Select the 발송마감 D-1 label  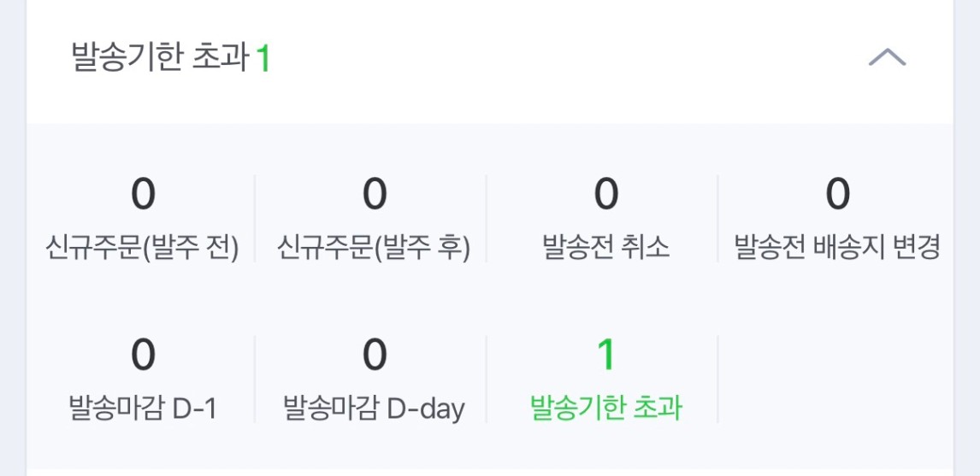[x=142, y=408]
